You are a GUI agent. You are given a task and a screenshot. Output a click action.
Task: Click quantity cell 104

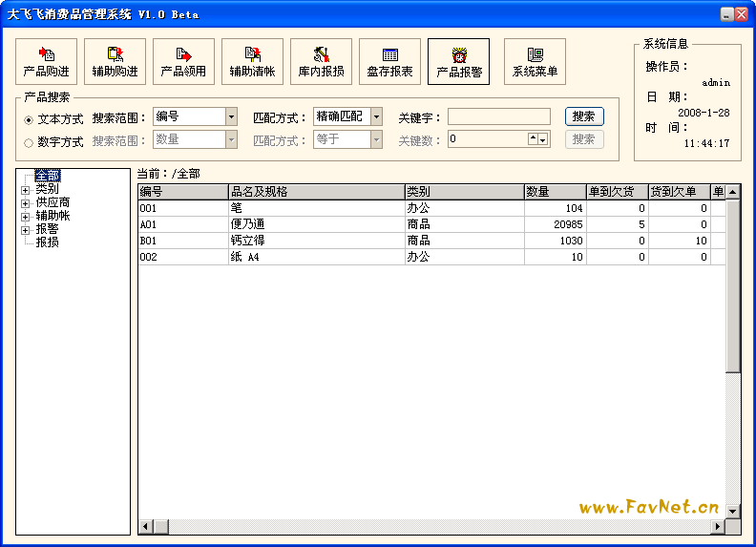click(x=556, y=208)
